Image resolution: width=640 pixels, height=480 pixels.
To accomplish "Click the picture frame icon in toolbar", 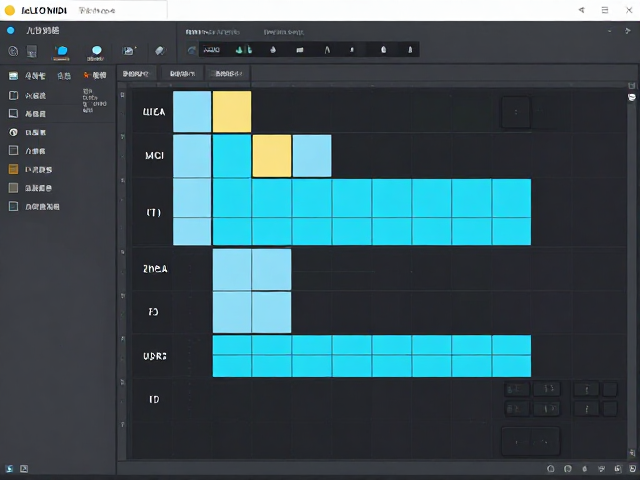I will pyautogui.click(x=129, y=51).
